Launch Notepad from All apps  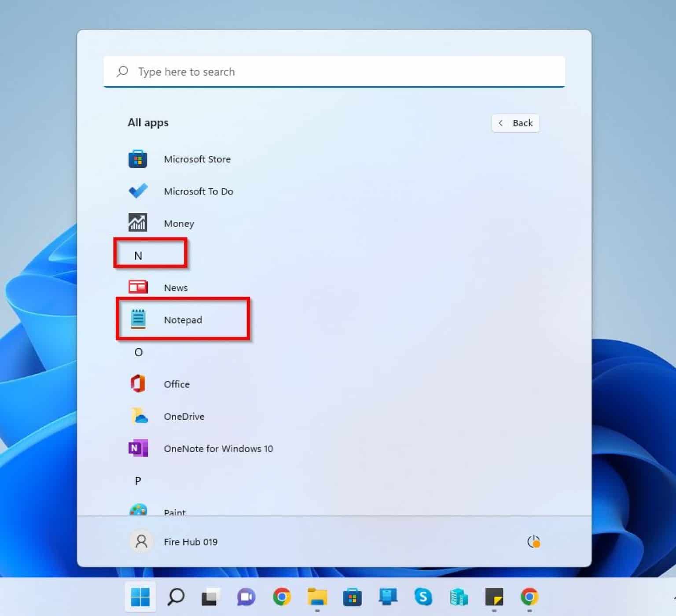pos(183,320)
